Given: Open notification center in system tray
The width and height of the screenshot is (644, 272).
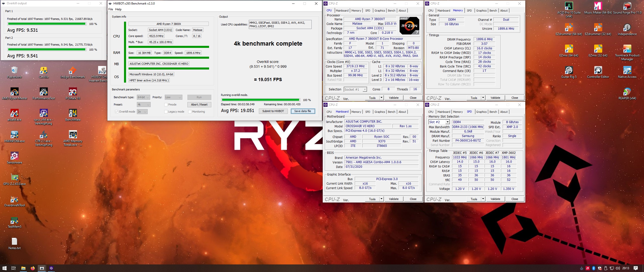Looking at the screenshot, I should click(635, 268).
